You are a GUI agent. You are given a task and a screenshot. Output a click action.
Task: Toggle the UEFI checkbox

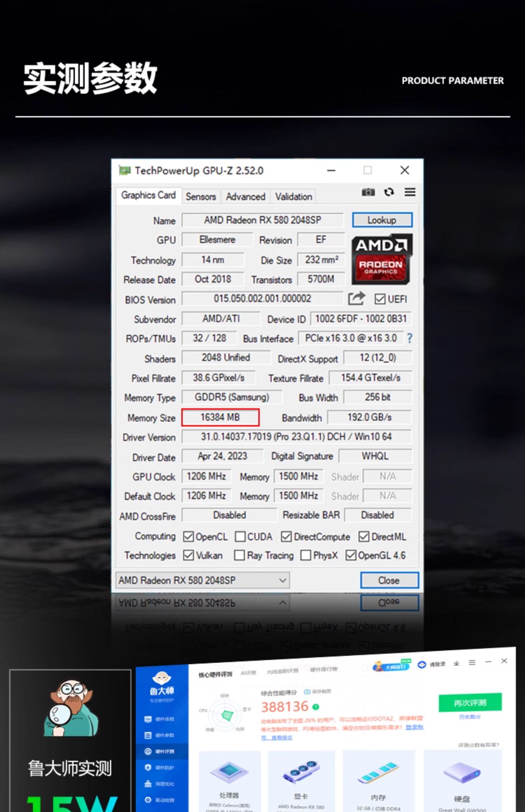[380, 299]
